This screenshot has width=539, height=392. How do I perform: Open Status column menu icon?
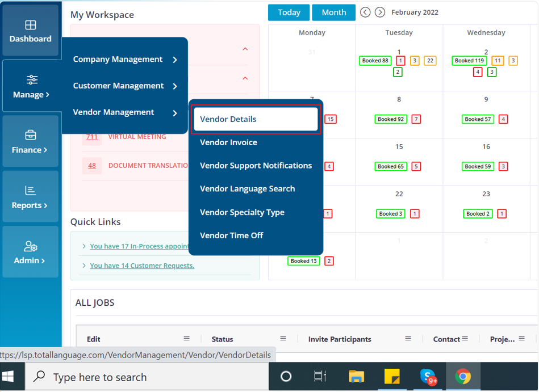tap(283, 339)
